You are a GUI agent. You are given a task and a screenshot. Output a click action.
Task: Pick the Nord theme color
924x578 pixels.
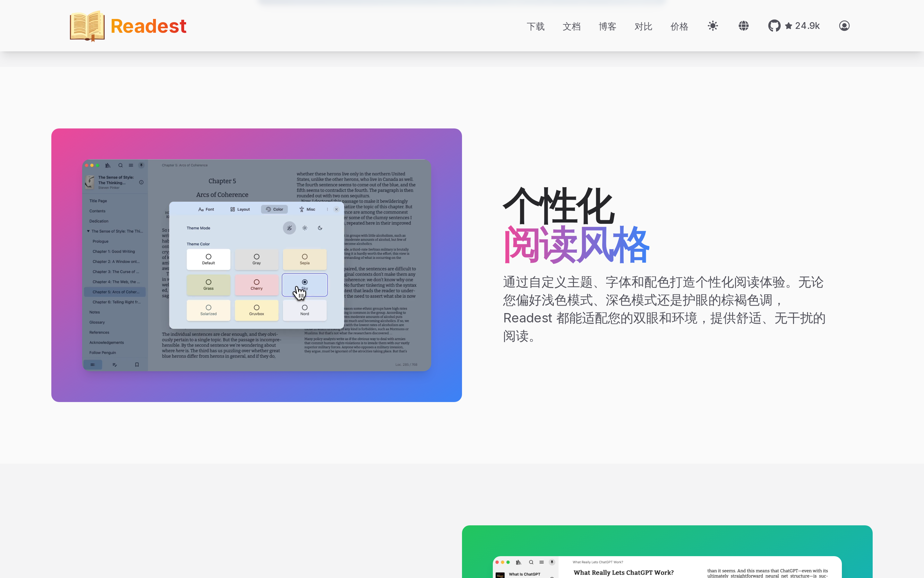pos(305,311)
